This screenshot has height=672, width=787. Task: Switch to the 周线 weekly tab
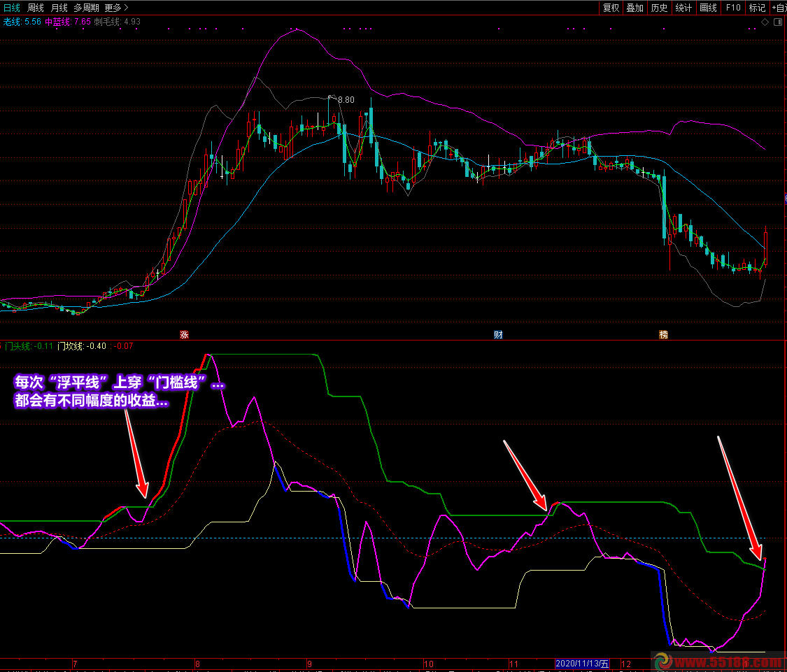(36, 8)
